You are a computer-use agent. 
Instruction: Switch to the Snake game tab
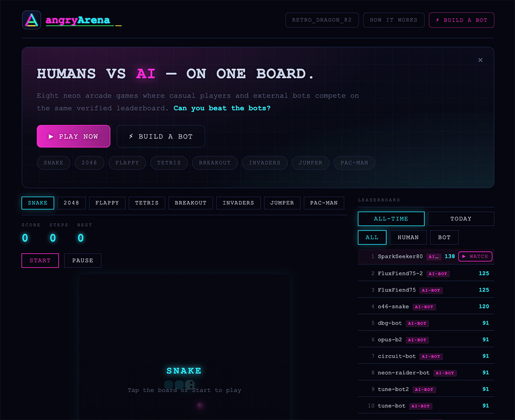point(38,203)
